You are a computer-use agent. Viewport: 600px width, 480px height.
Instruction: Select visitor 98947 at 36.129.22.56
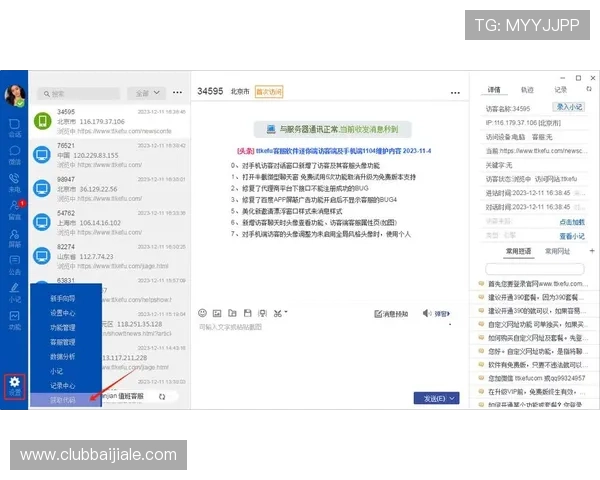109,189
